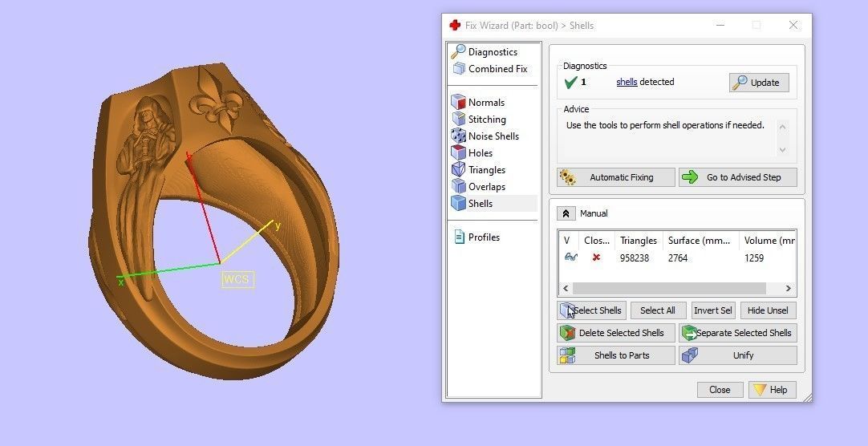Select the volume value 1259
The image size is (868, 446).
(x=754, y=257)
